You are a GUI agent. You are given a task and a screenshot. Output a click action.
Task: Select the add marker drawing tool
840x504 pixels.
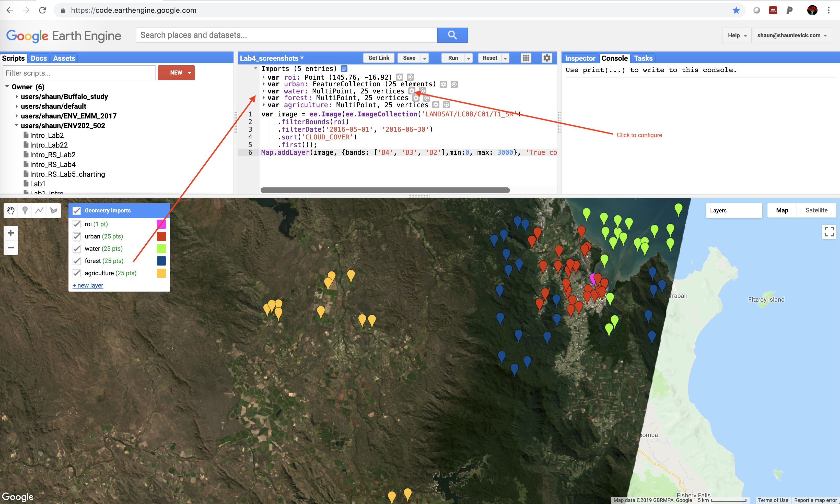(x=25, y=211)
